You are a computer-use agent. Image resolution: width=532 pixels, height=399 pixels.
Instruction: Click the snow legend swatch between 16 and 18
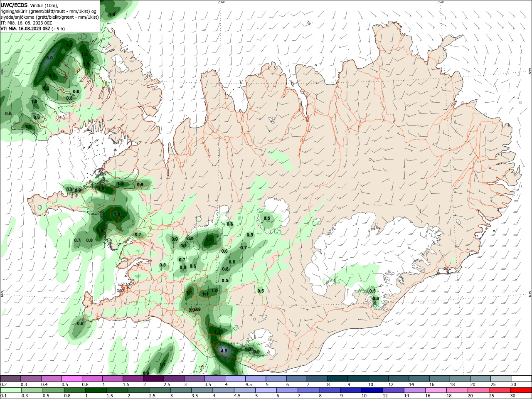(440, 379)
